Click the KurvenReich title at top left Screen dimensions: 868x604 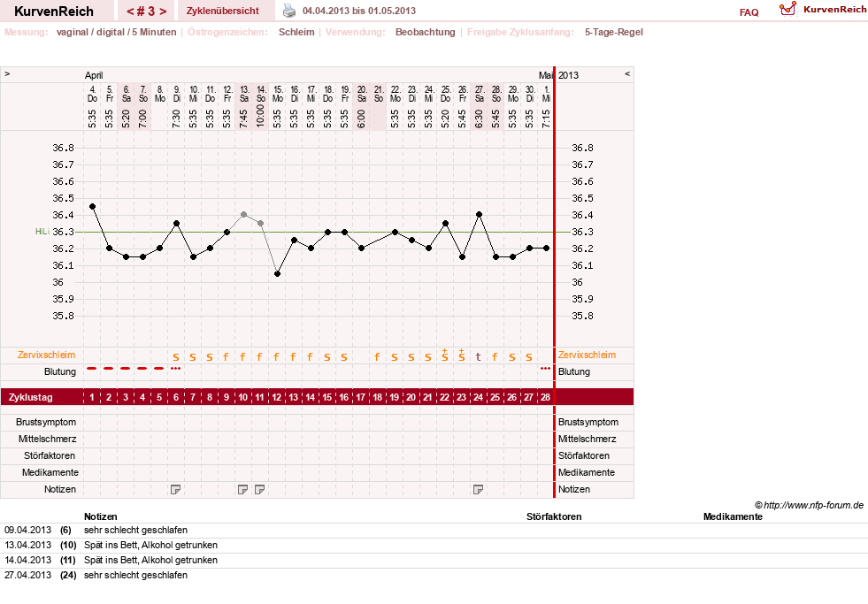(x=54, y=11)
